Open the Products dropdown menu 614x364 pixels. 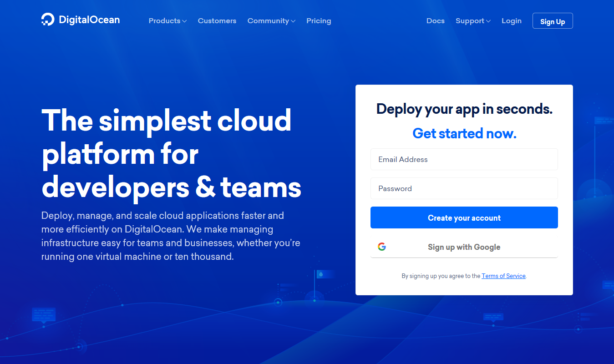coord(167,21)
